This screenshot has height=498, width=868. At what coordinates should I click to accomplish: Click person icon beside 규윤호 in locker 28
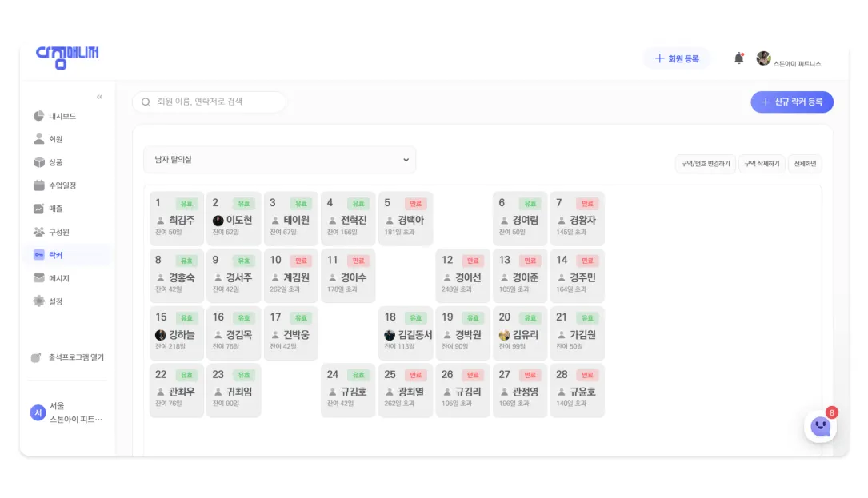click(562, 392)
